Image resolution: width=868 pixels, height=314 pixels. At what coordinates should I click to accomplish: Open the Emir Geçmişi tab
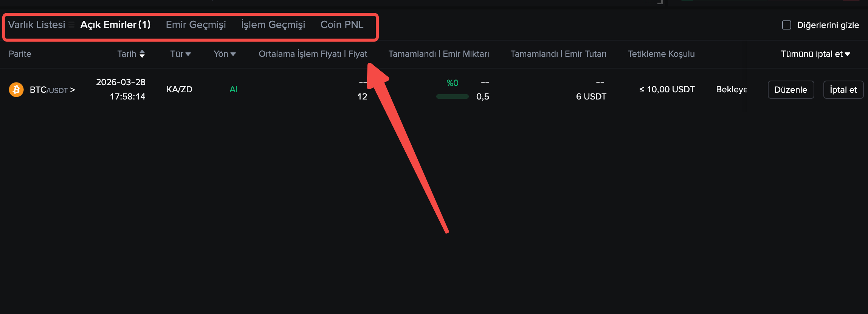pos(196,25)
